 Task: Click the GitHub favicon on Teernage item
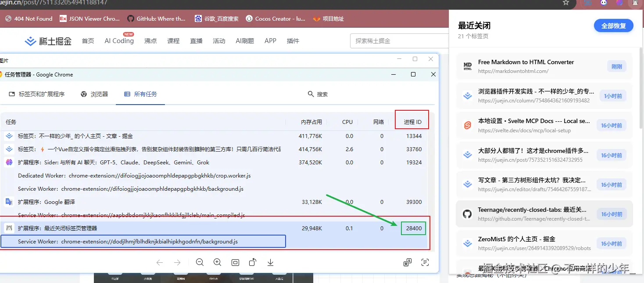pyautogui.click(x=467, y=214)
